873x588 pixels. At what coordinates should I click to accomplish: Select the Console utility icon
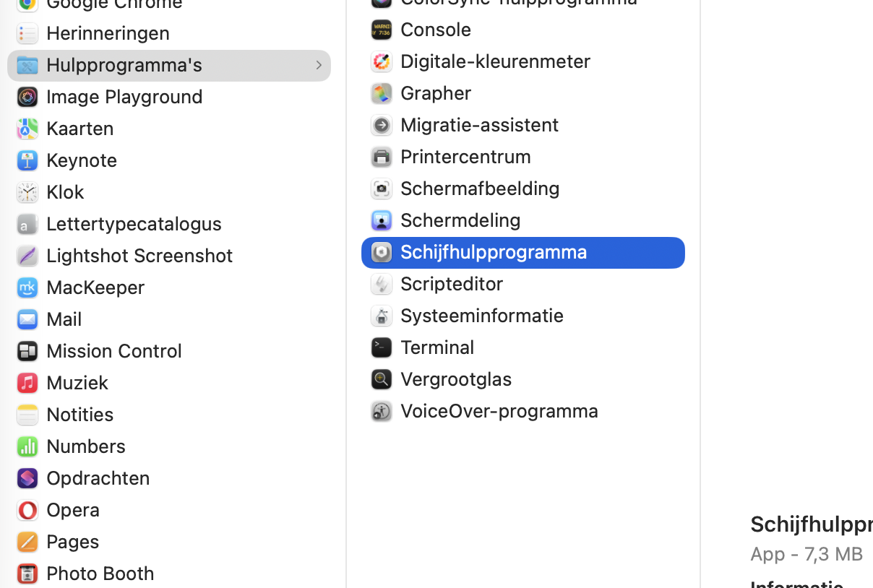pyautogui.click(x=382, y=30)
